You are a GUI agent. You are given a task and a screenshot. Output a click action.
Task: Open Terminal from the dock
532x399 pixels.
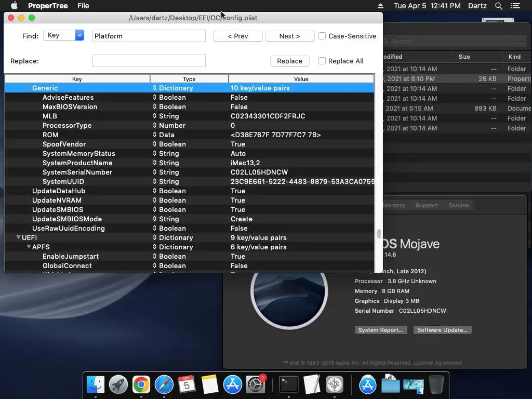(x=289, y=385)
